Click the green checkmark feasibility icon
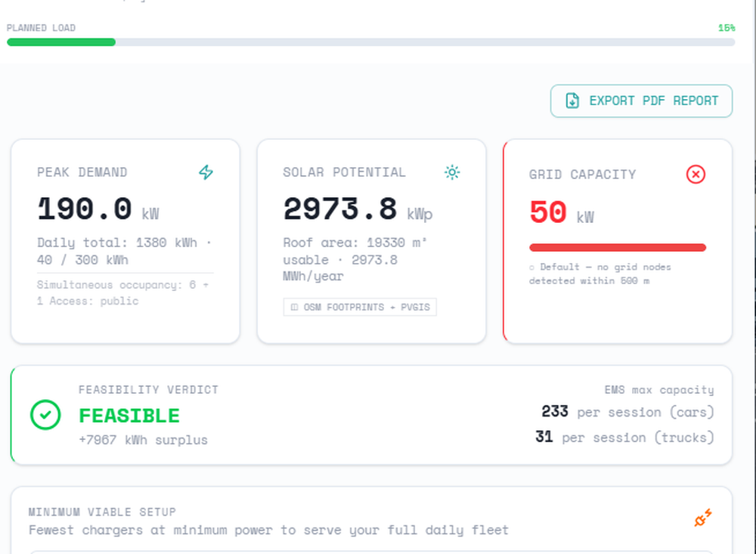This screenshot has height=554, width=756. click(x=45, y=415)
